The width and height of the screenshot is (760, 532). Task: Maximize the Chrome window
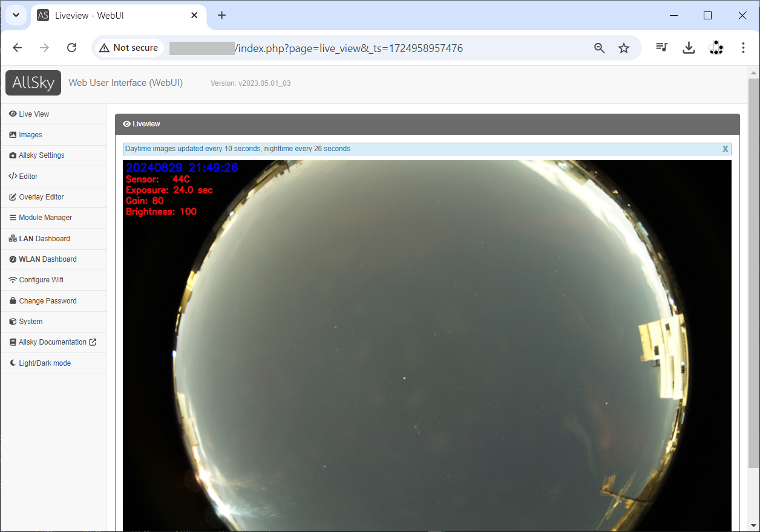pyautogui.click(x=707, y=16)
